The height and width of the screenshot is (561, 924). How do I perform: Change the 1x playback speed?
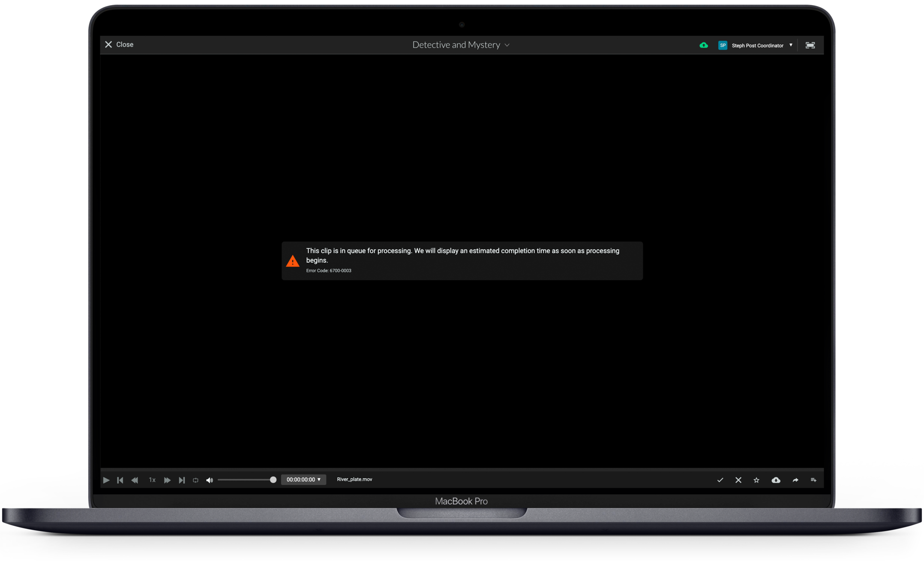pyautogui.click(x=152, y=480)
